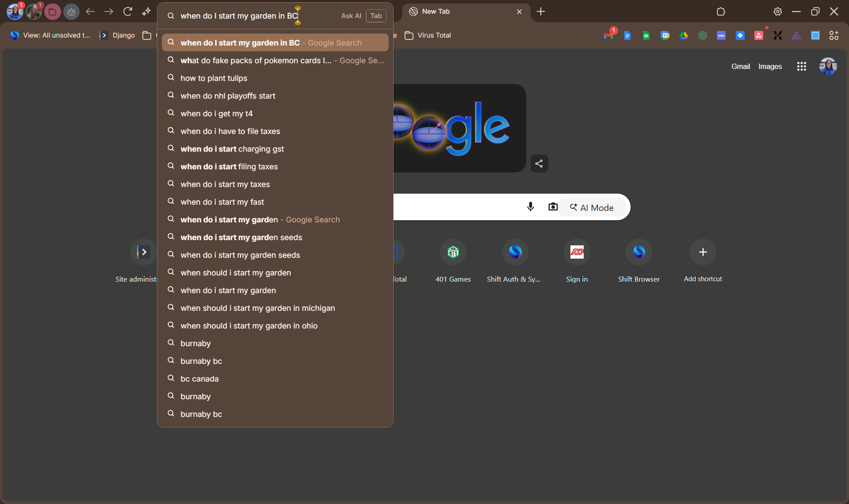Switch to the second profile avatar workspace
This screenshot has height=504, width=849.
click(x=34, y=12)
